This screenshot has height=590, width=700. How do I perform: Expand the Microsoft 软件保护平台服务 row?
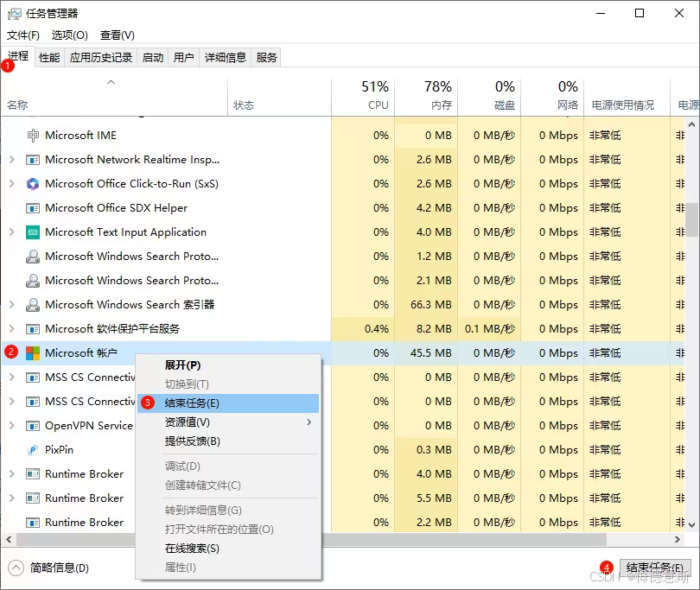point(12,328)
